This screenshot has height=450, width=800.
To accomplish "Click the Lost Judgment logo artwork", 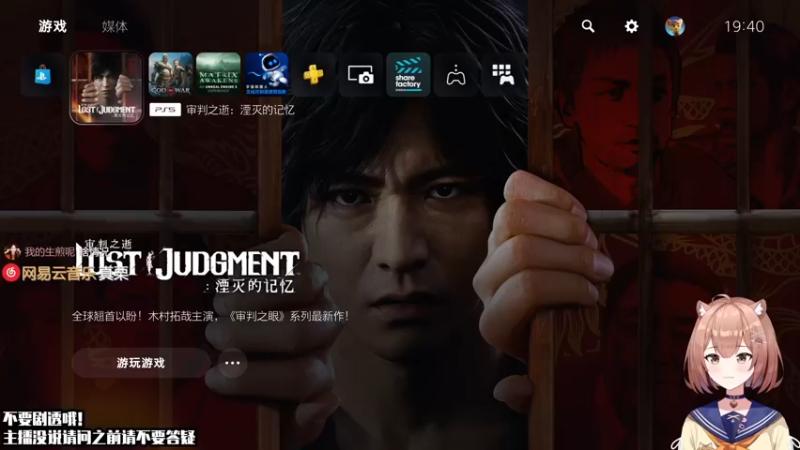I will (x=189, y=265).
